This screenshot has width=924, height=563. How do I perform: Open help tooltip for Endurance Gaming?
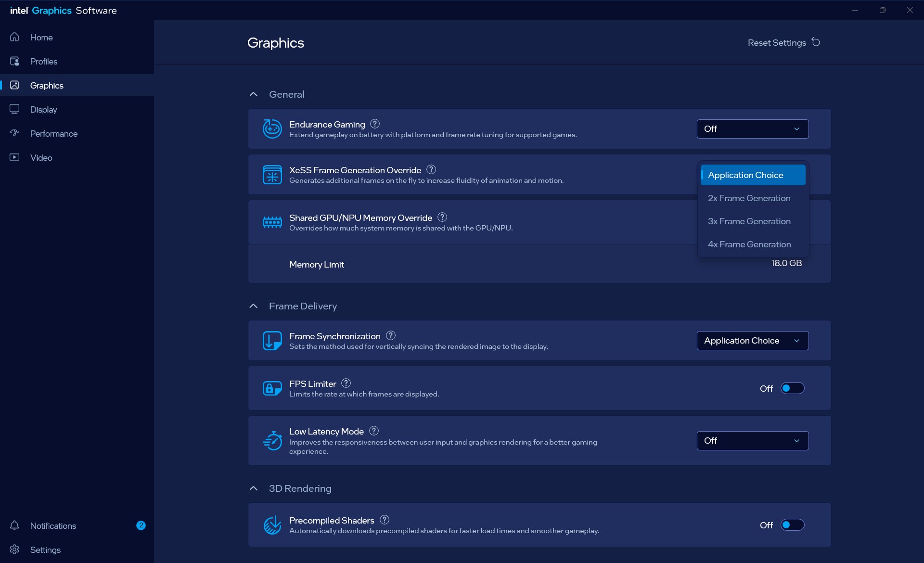[375, 124]
